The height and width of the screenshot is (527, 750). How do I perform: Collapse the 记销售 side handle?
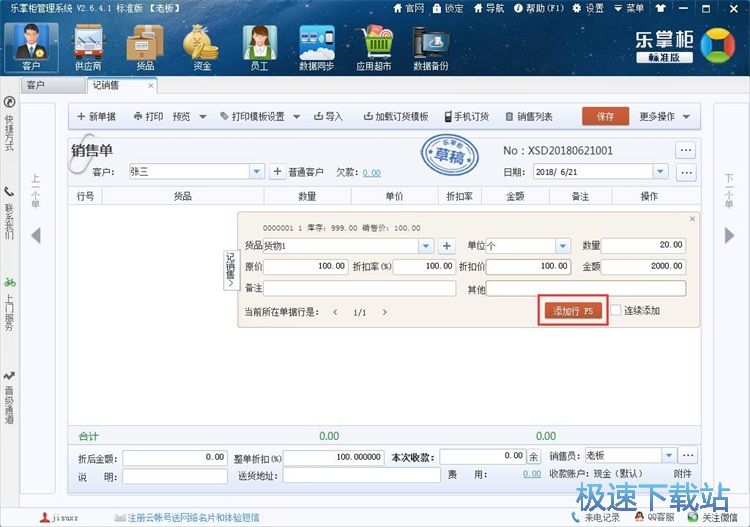click(231, 270)
